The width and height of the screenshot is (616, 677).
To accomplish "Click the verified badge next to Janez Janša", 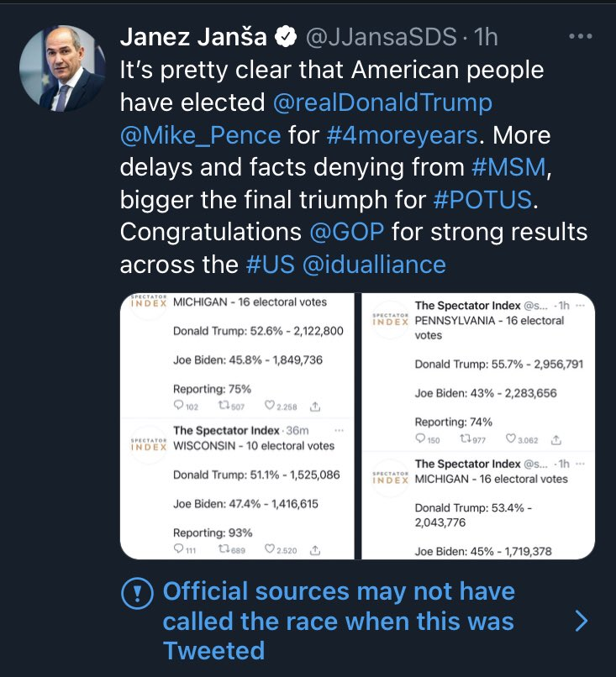I will click(286, 37).
